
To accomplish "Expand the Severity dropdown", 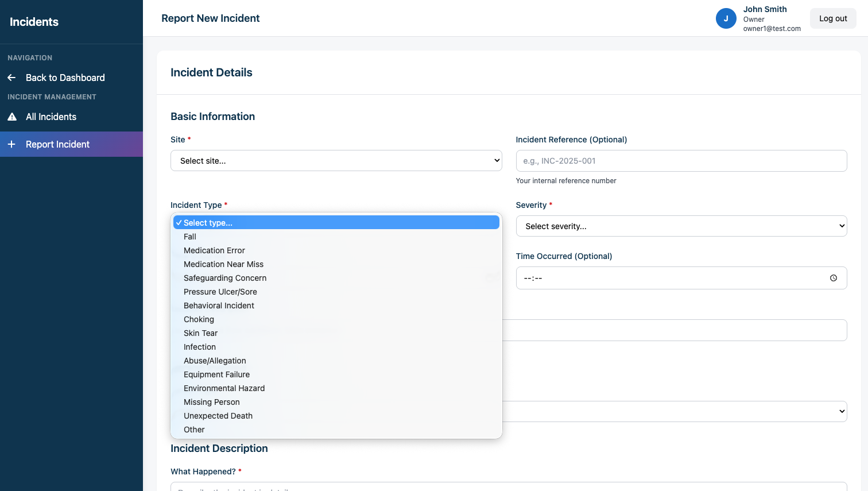I will tap(681, 226).
